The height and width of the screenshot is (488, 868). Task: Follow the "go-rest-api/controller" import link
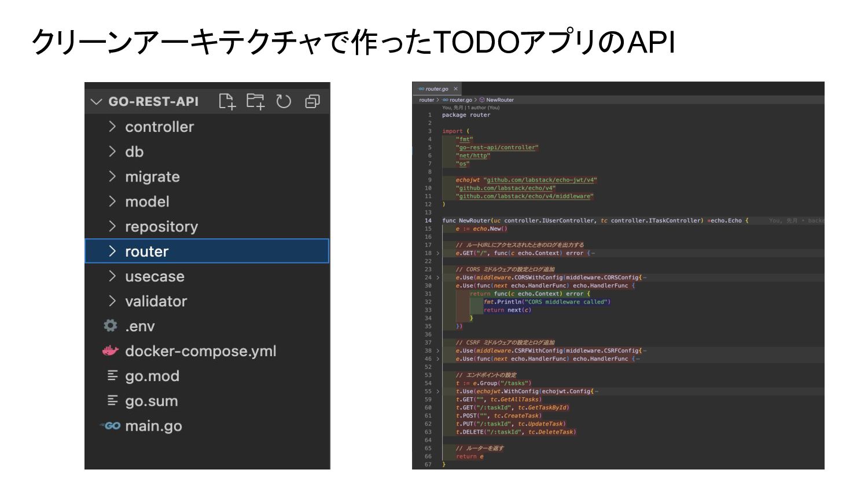coord(497,147)
